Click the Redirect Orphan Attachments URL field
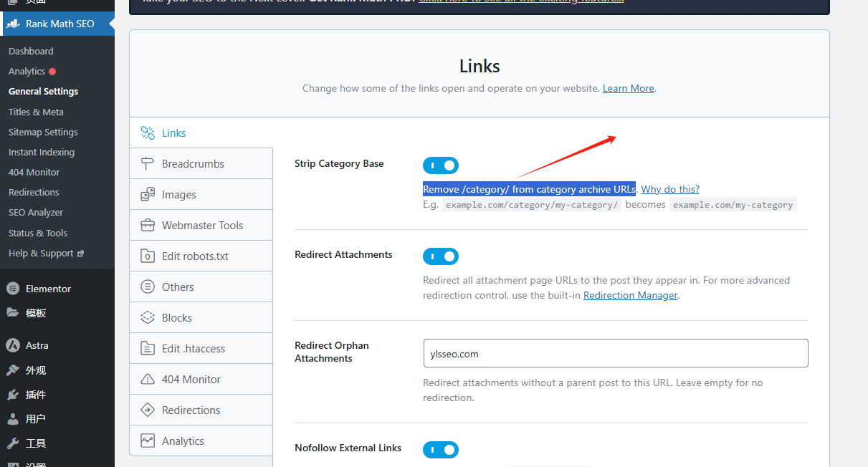This screenshot has width=868, height=467. pyautogui.click(x=616, y=353)
